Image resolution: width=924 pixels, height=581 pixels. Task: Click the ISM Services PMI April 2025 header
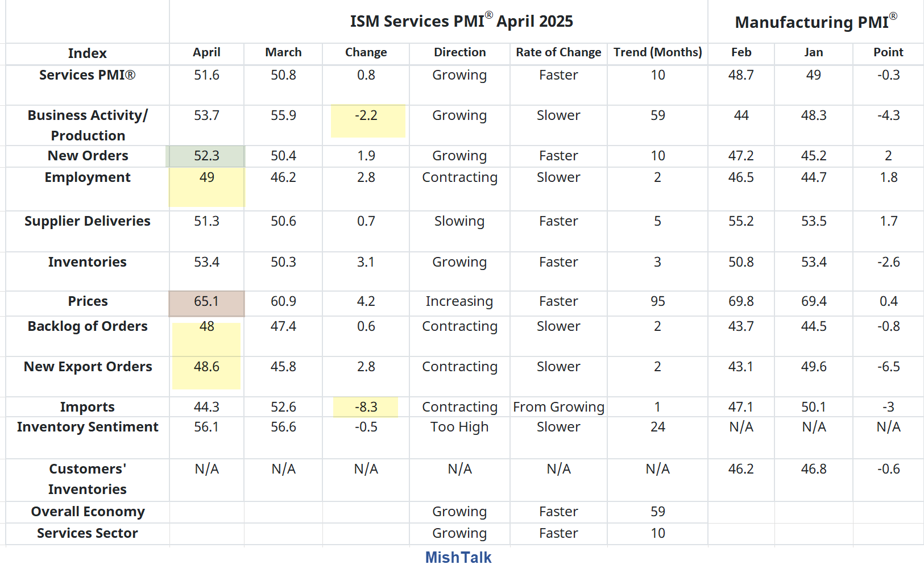pos(462,21)
